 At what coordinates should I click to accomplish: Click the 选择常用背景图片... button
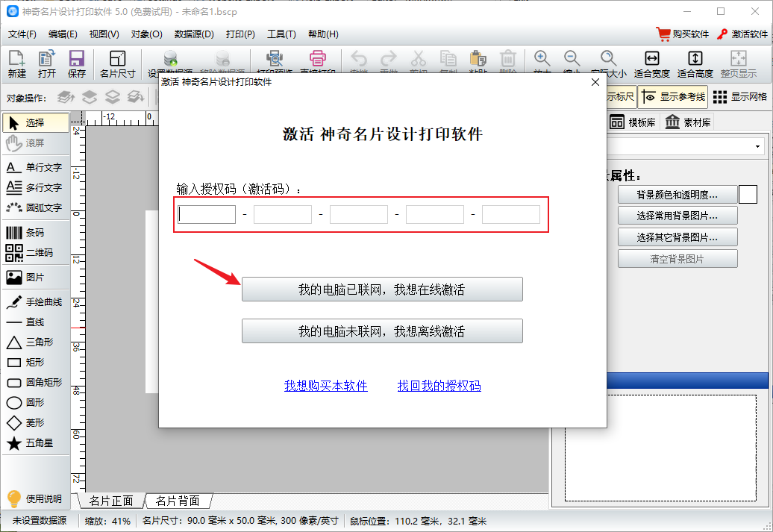click(677, 216)
